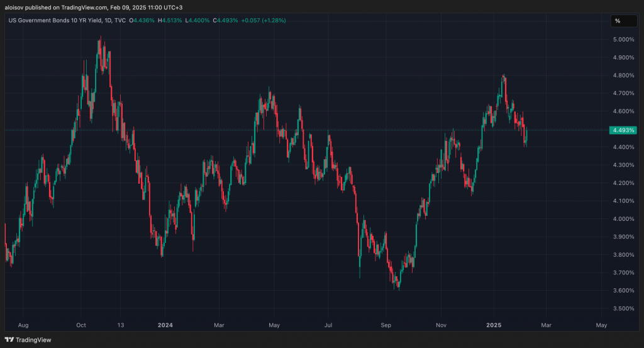Viewport: 644px width, 348px height.
Task: Click the Jul label on time axis
Action: point(329,325)
